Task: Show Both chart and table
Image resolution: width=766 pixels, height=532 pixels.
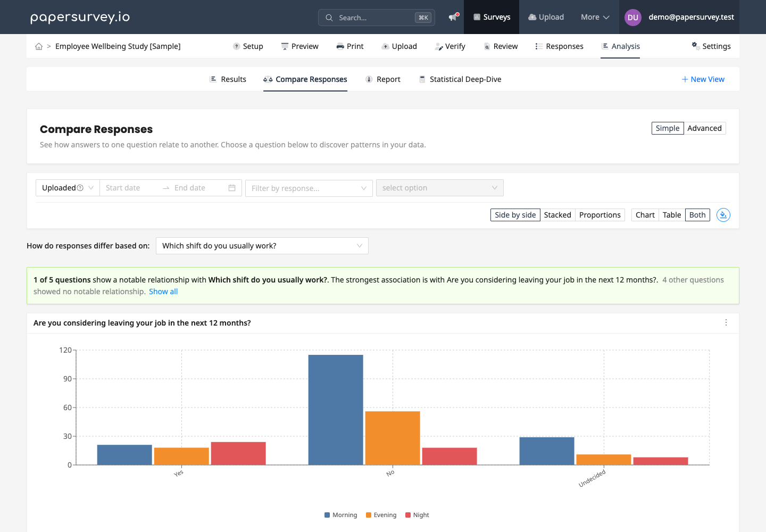Action: 697,215
